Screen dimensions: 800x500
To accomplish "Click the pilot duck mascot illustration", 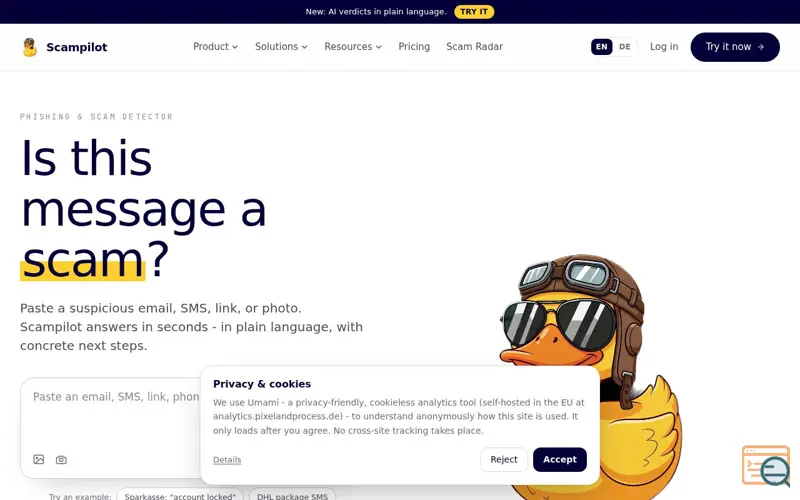I will pyautogui.click(x=589, y=378).
